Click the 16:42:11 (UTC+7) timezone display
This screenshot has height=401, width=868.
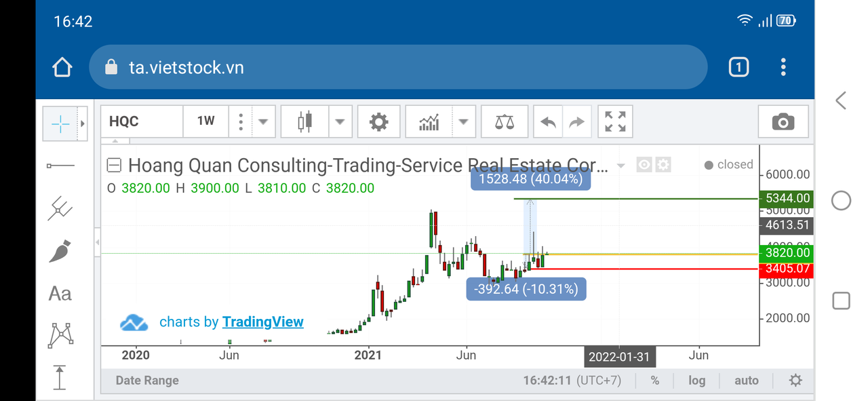click(572, 380)
